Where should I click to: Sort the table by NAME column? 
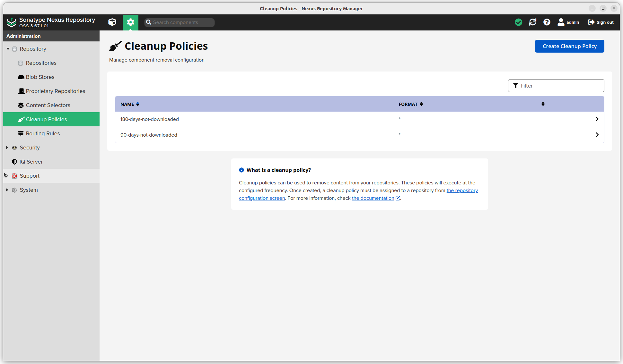pyautogui.click(x=130, y=104)
